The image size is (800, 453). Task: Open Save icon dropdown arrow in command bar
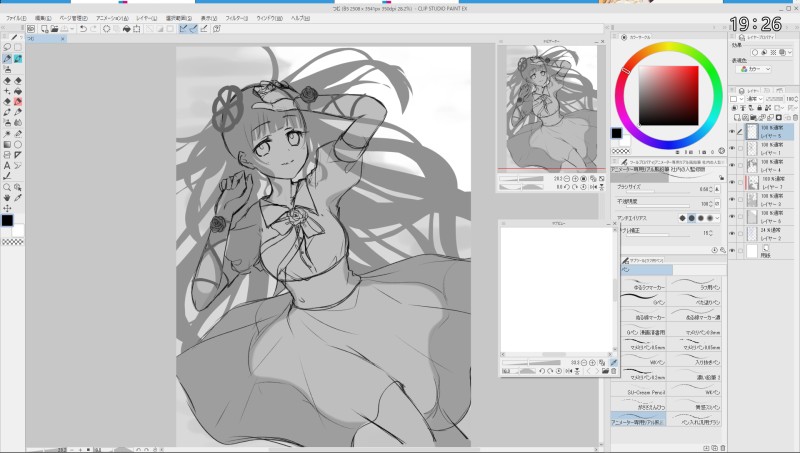click(72, 29)
